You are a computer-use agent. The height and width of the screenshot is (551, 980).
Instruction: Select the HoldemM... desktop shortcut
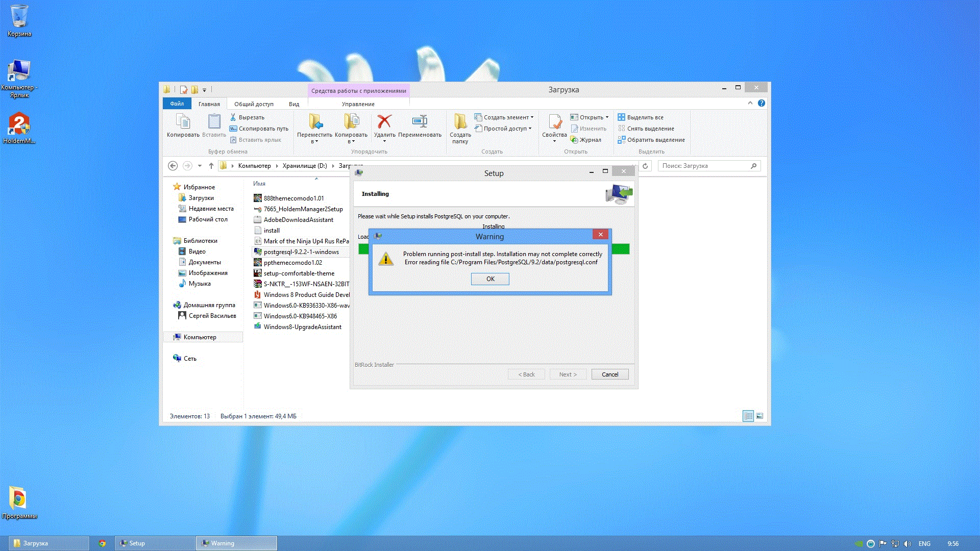pos(19,128)
